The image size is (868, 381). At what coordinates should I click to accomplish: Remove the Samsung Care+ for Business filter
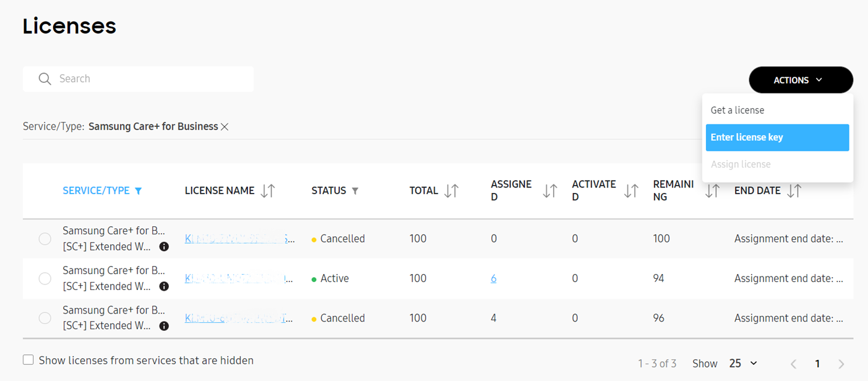[x=224, y=126]
